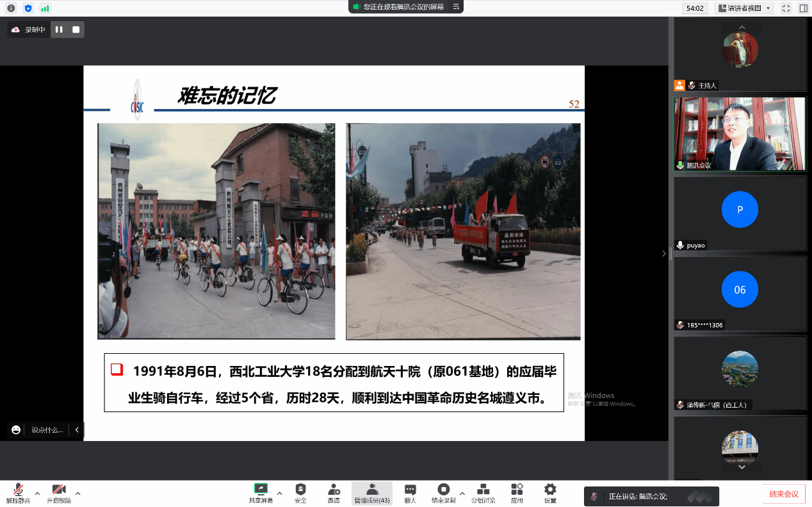
Task: Turn on the camera (开启视频)
Action: pos(59,491)
